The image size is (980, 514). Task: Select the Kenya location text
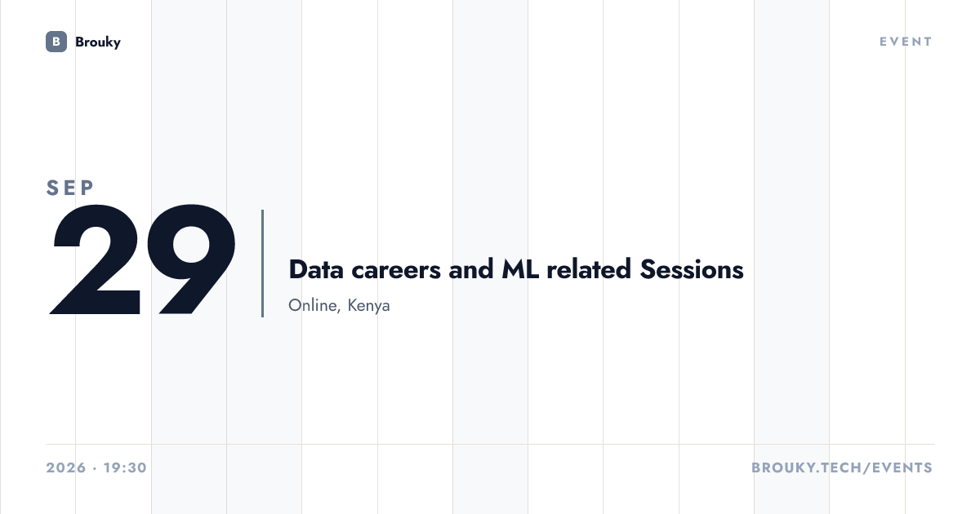point(369,306)
